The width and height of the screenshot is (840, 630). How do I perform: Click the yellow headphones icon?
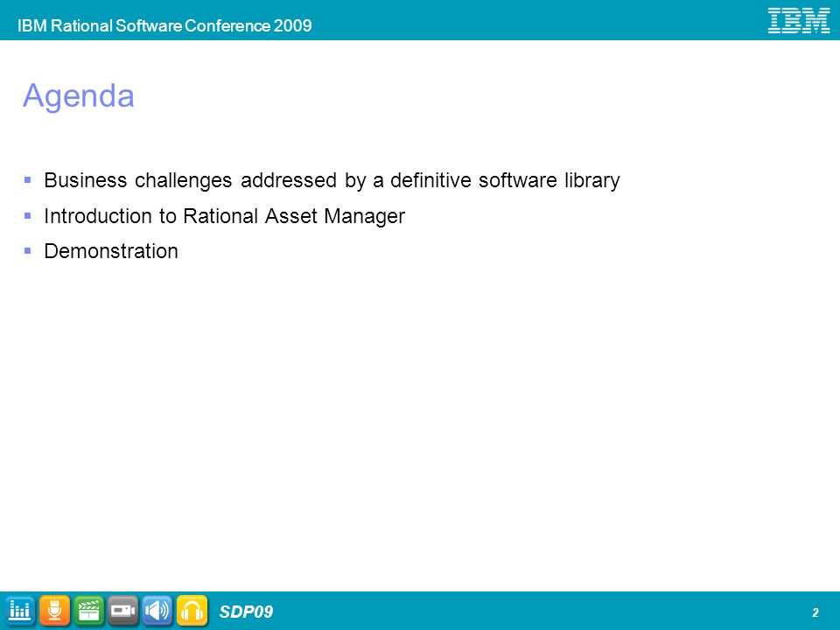192,611
